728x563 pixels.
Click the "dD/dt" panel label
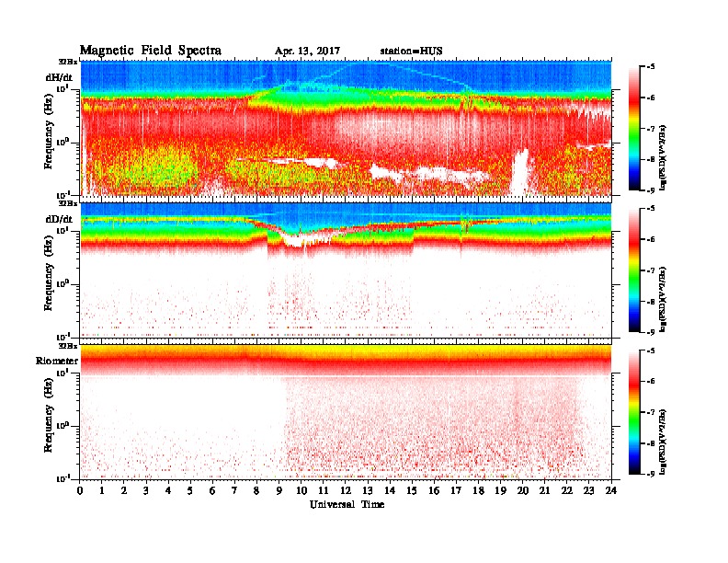point(59,219)
